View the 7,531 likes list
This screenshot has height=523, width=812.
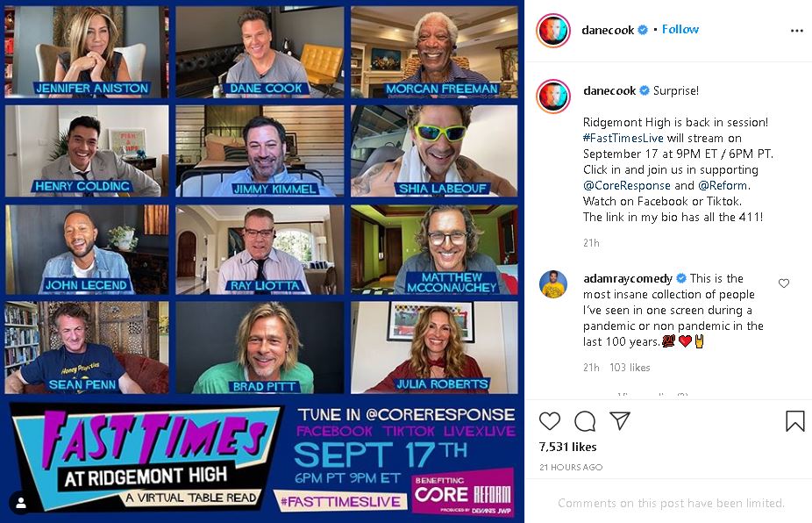pyautogui.click(x=567, y=447)
